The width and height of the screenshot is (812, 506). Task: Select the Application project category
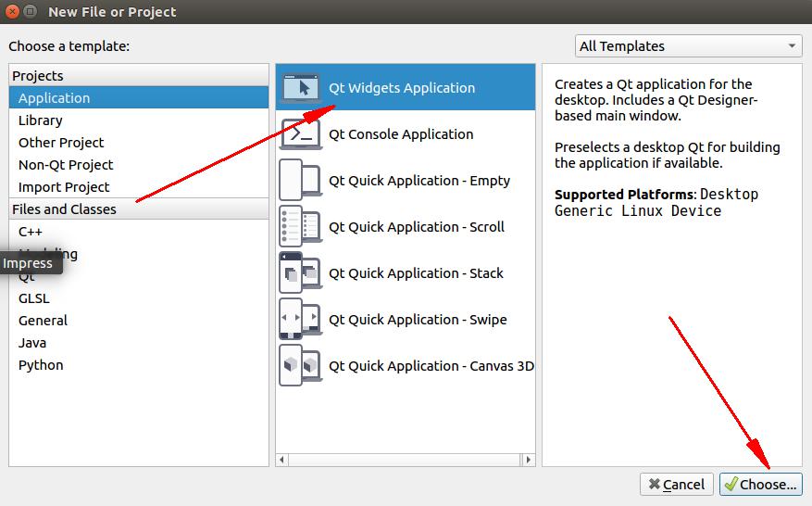(139, 97)
